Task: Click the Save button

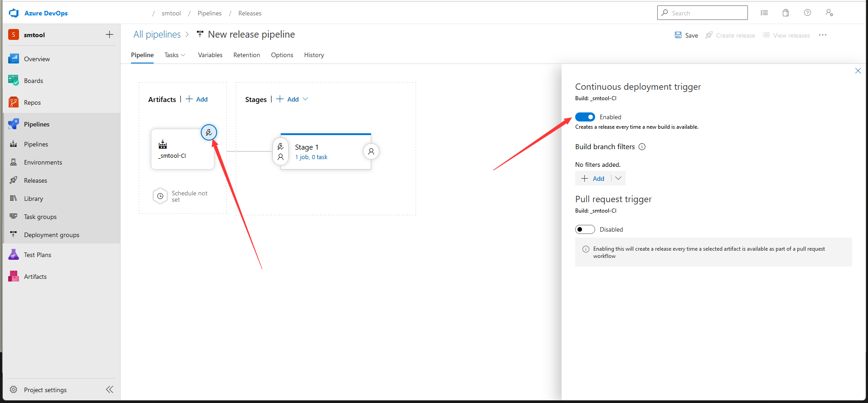Action: click(x=686, y=35)
